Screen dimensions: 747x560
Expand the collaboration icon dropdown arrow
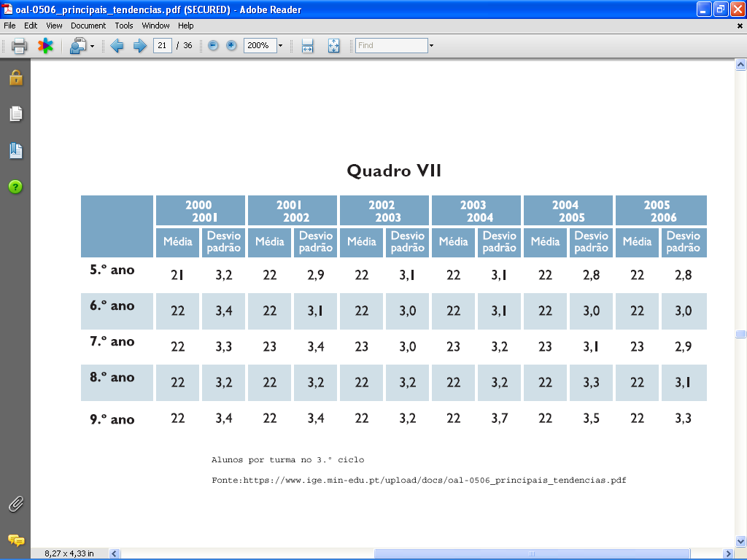[93, 46]
